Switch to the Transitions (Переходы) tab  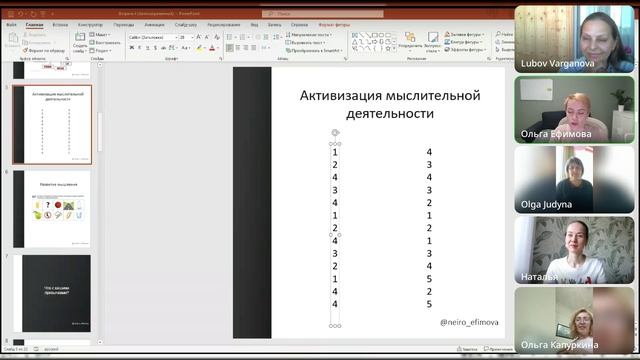tap(124, 25)
